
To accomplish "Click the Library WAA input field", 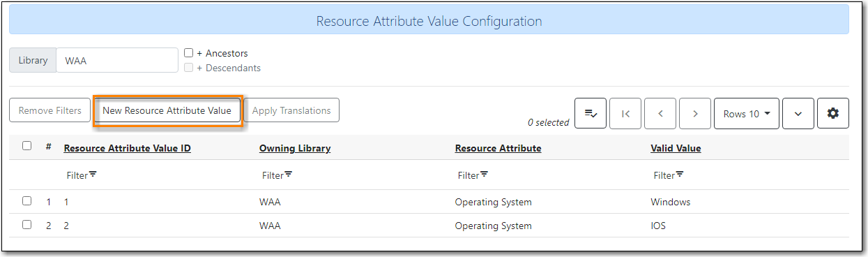I will coord(117,60).
